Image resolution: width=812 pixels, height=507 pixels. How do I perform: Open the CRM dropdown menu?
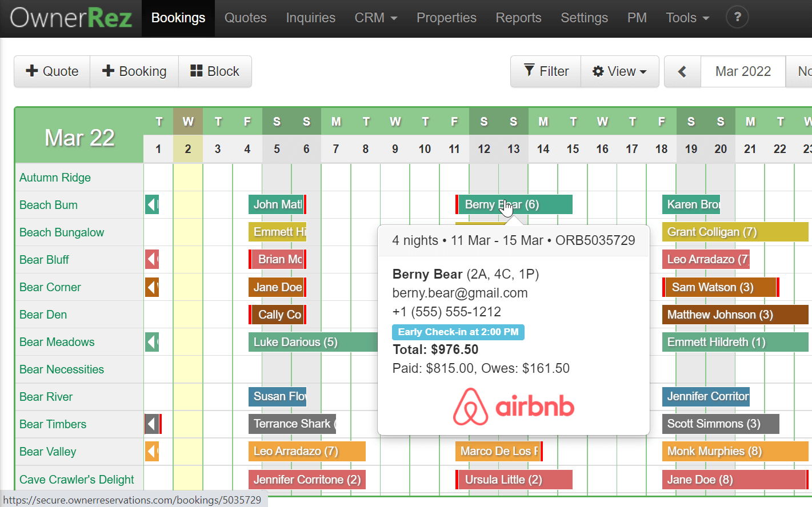[x=375, y=18]
